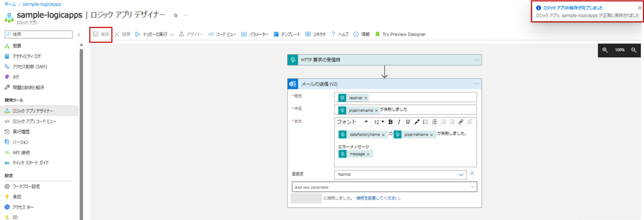Open the Add new parameter dropdown
Image resolution: width=644 pixels, height=220 pixels.
pos(384,187)
